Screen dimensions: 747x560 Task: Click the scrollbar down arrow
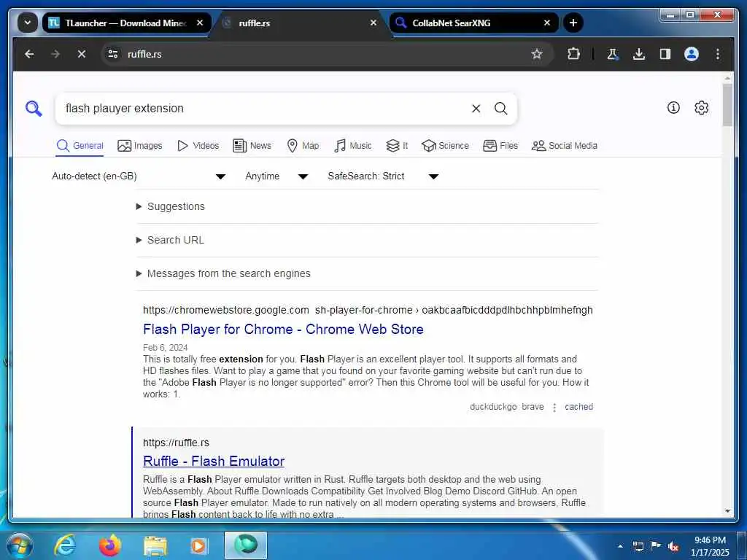pos(727,511)
